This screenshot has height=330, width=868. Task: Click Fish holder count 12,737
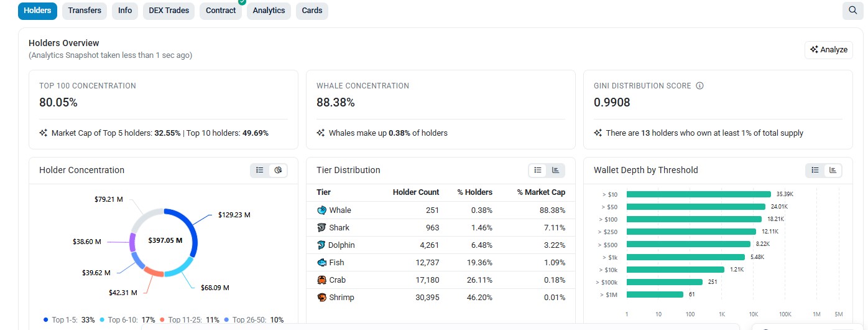point(427,263)
